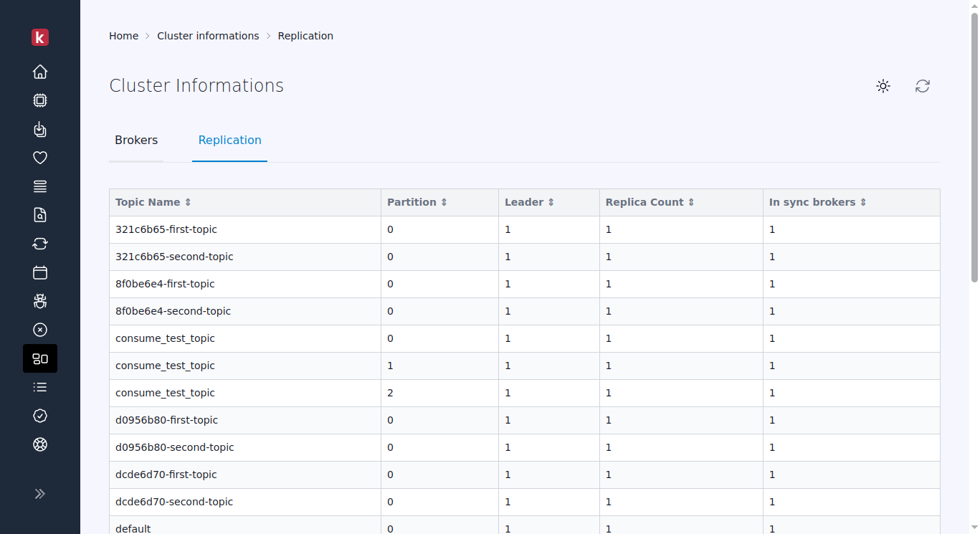The width and height of the screenshot is (980, 534).
Task: Toggle light theme with the sun icon
Action: tap(883, 86)
